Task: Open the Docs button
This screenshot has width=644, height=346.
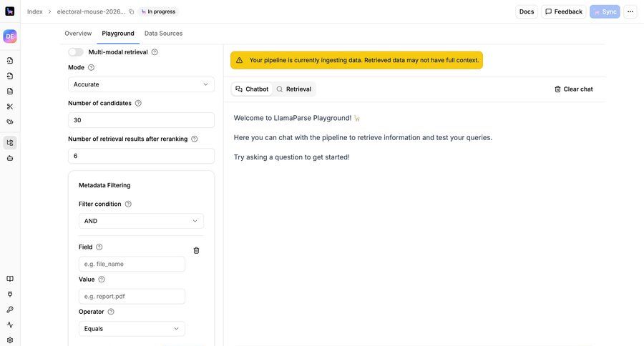Action: tap(527, 11)
